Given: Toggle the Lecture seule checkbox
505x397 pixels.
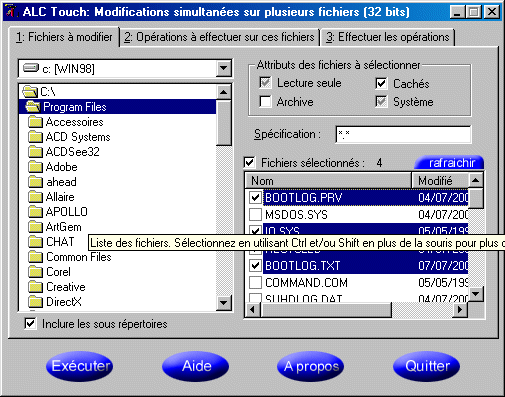Looking at the screenshot, I should point(265,83).
